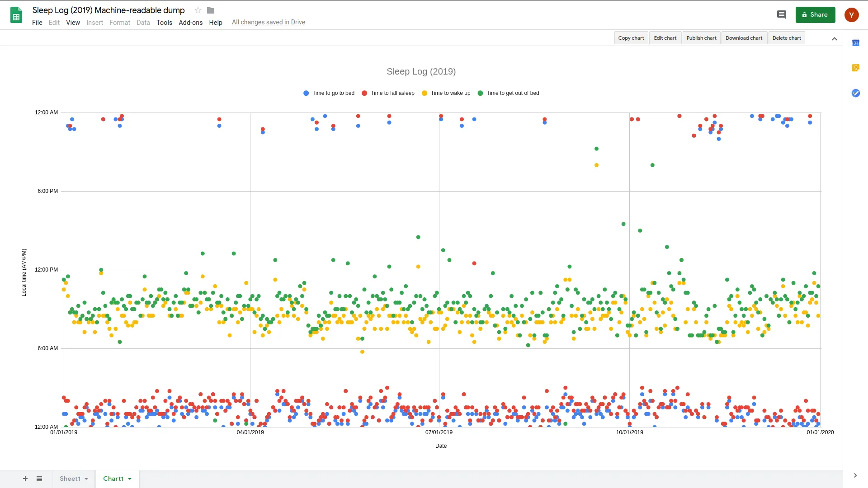The width and height of the screenshot is (868, 488).
Task: Open the all sheets list icon
Action: coord(39,479)
